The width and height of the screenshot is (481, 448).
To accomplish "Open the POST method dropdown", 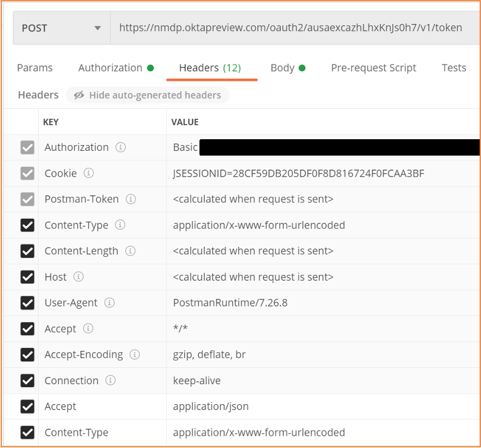I will click(x=61, y=28).
